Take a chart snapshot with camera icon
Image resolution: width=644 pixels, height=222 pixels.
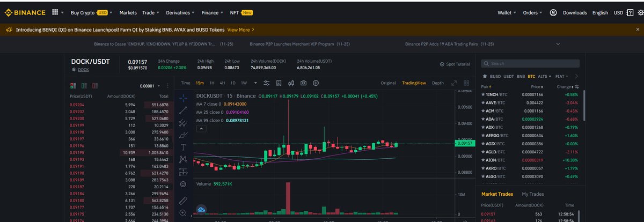[x=304, y=83]
